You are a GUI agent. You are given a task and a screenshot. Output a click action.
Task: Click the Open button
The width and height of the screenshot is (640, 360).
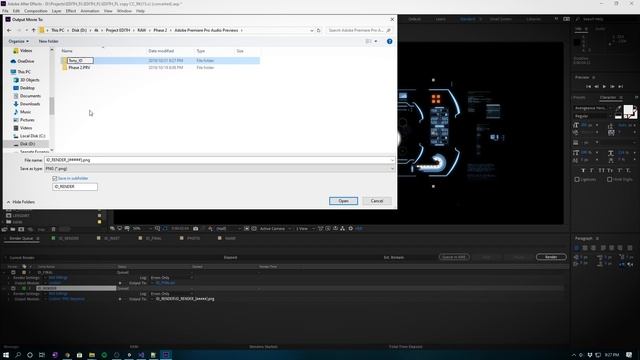[x=343, y=201]
